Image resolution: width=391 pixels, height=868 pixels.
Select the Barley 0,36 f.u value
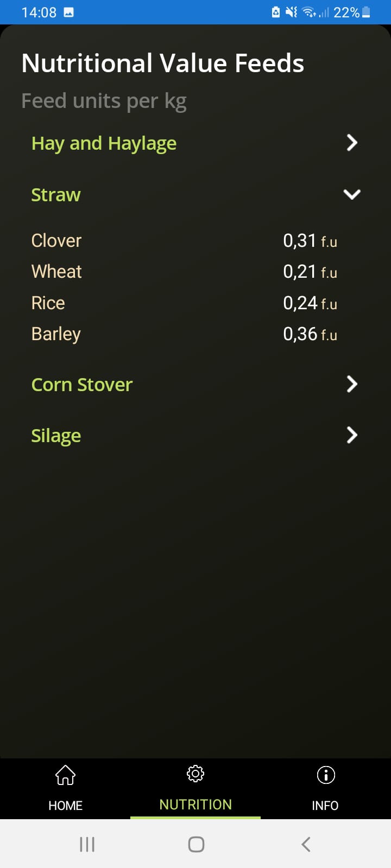pyautogui.click(x=310, y=334)
